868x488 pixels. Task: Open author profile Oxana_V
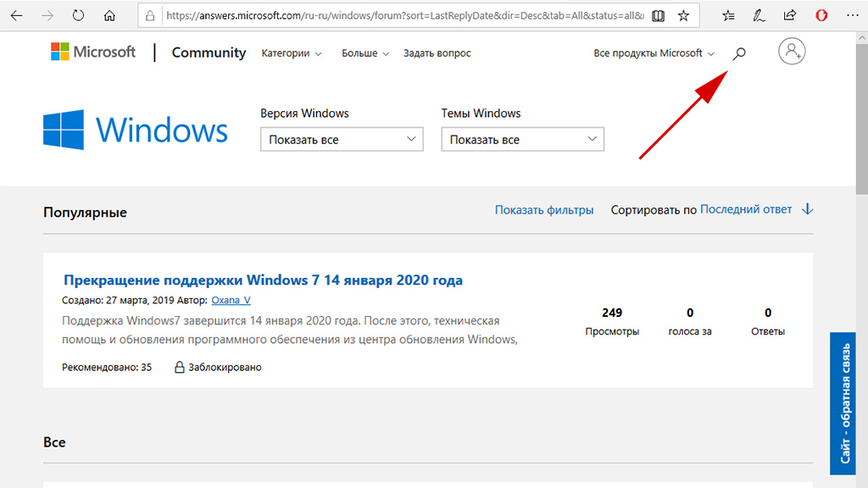pyautogui.click(x=231, y=300)
